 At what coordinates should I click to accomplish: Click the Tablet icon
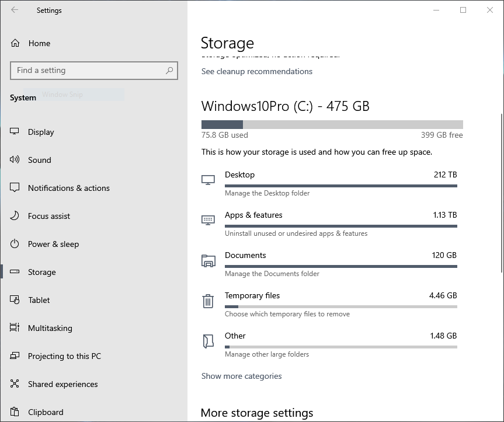coord(15,299)
